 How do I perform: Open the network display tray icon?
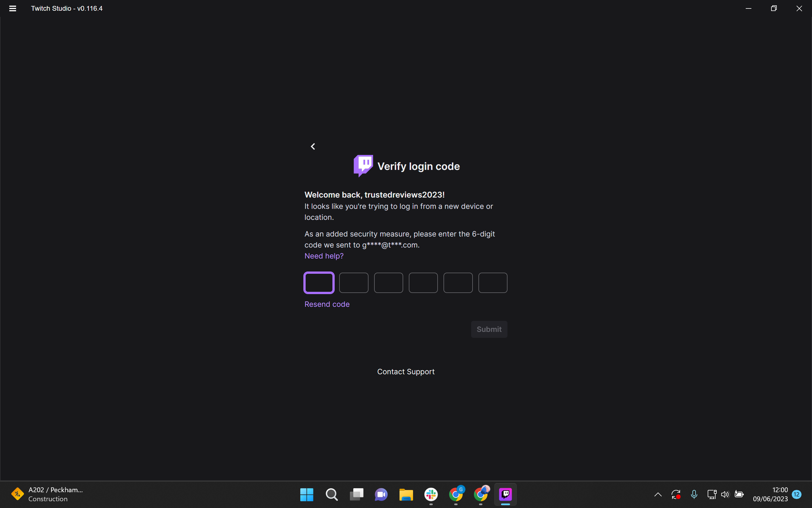tap(712, 494)
